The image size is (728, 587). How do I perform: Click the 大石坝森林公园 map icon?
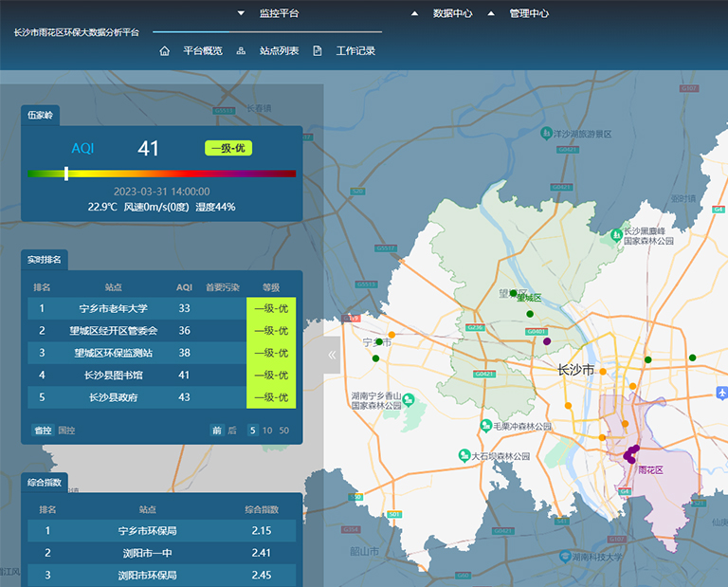pos(464,455)
